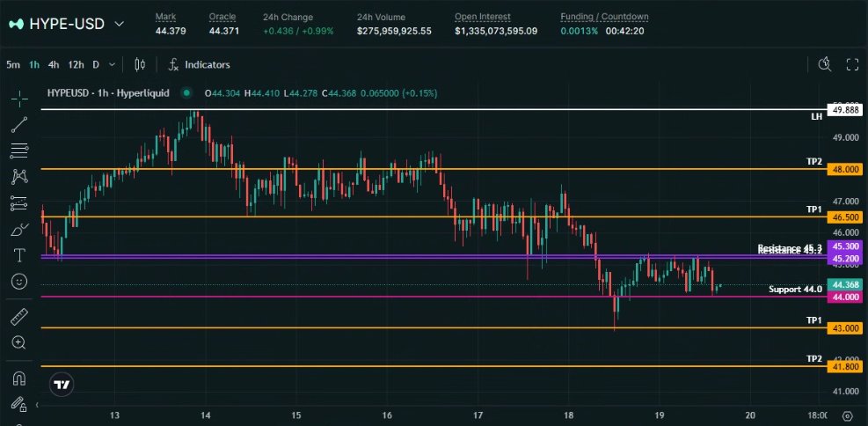Viewport: 868px width, 426px height.
Task: Click the 41.800 orange price label
Action: pos(845,366)
